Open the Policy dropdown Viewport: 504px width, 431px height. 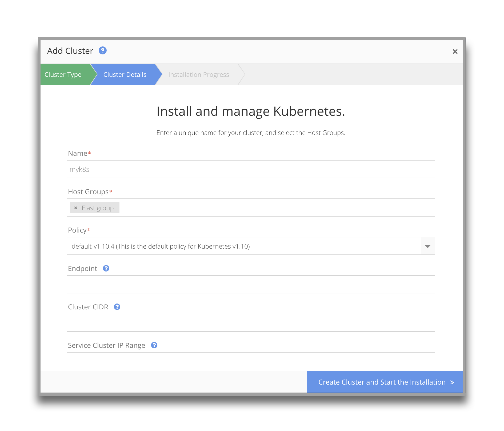pyautogui.click(x=251, y=246)
